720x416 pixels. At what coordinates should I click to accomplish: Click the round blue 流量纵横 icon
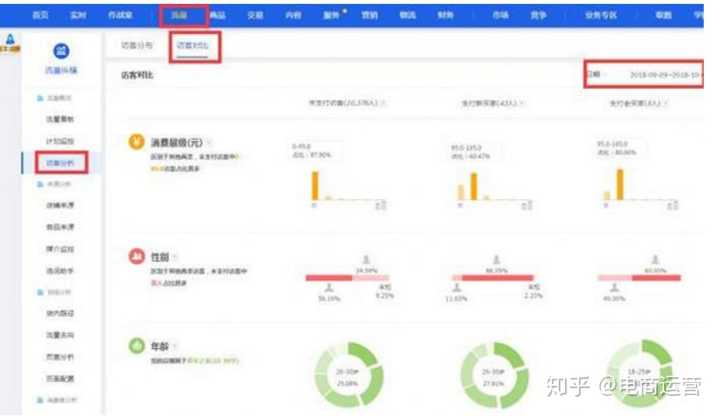(x=61, y=51)
